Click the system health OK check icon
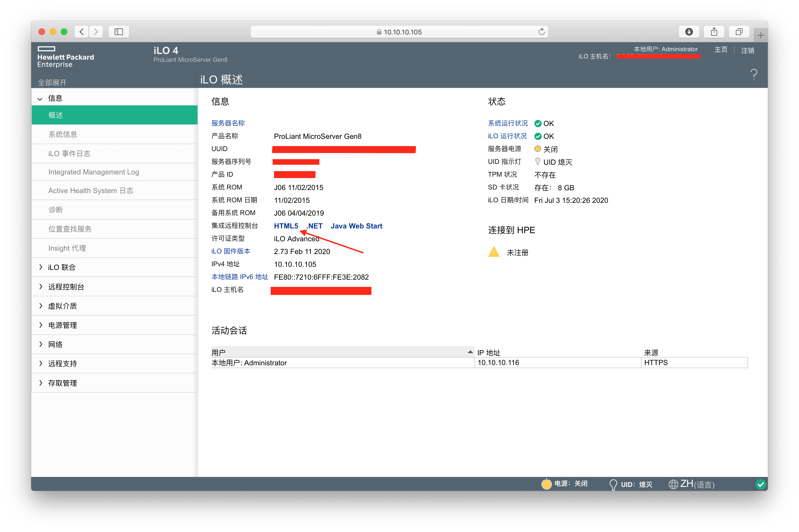This screenshot has width=799, height=532. (x=537, y=124)
